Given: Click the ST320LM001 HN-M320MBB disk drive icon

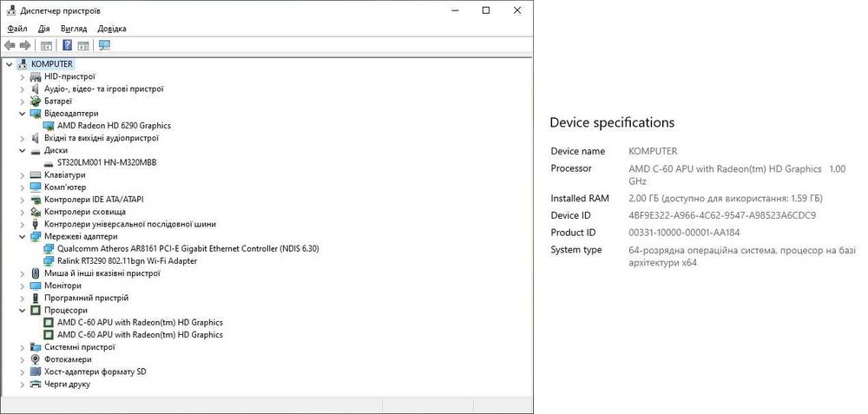Looking at the screenshot, I should click(49, 162).
